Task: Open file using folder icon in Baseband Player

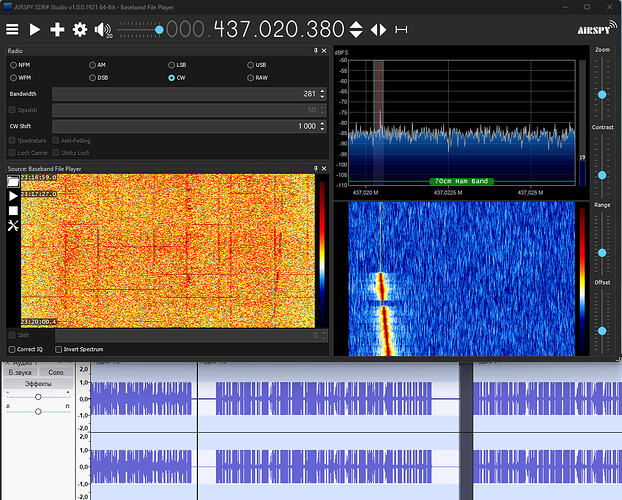Action: coord(13,181)
